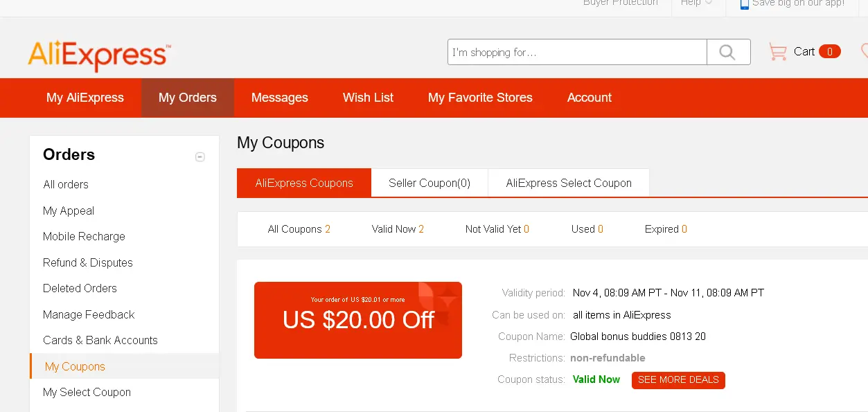The image size is (868, 412).
Task: Open the My Favorite Stores menu
Action: [480, 98]
